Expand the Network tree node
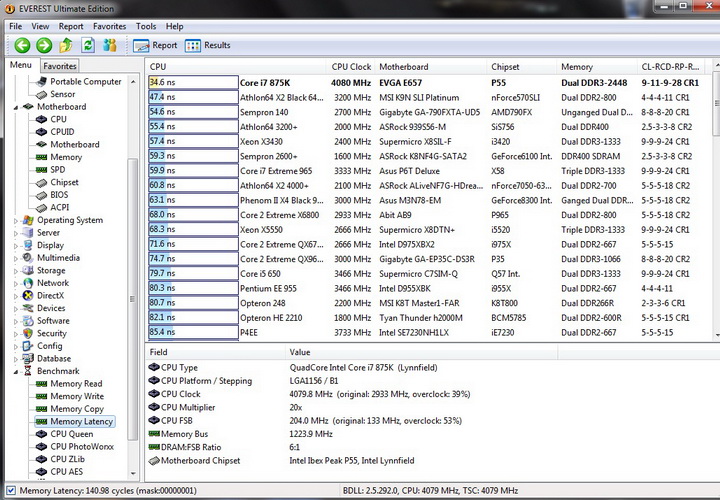Image resolution: width=720 pixels, height=500 pixels. [16, 284]
